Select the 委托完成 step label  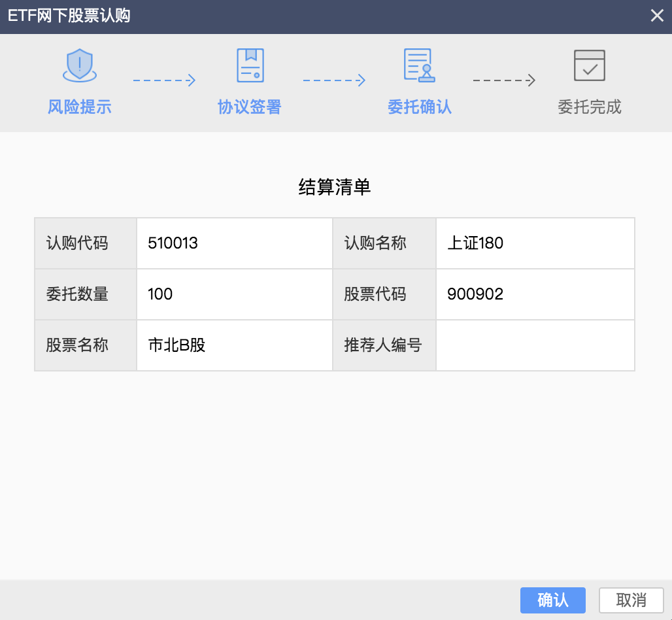tap(589, 107)
